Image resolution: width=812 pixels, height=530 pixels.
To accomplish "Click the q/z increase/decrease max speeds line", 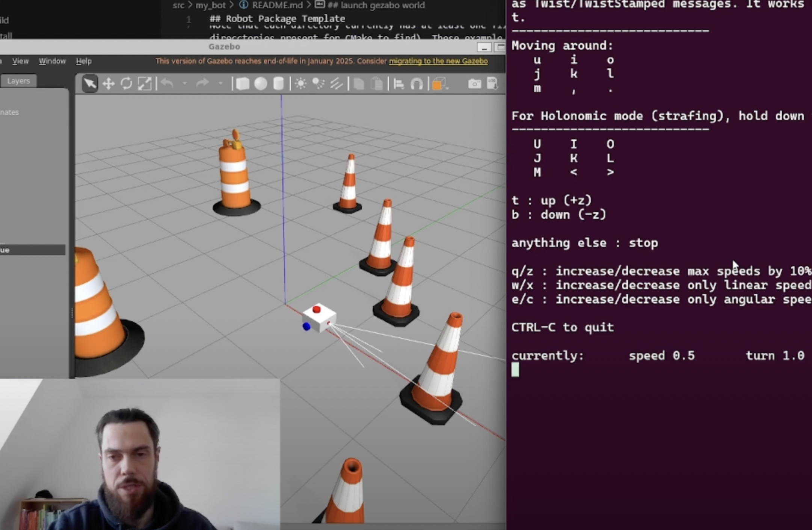I will 661,271.
